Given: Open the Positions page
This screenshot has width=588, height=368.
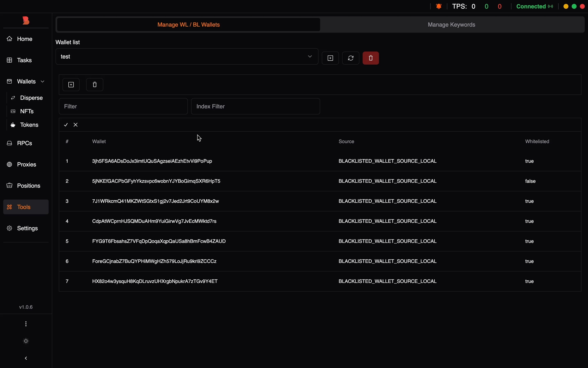Looking at the screenshot, I should 28,186.
